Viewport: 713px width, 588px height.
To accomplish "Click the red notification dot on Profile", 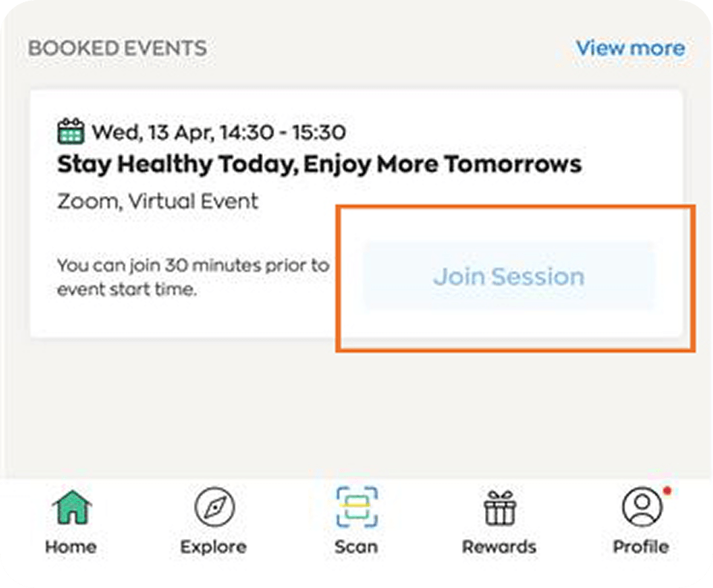I will (666, 491).
